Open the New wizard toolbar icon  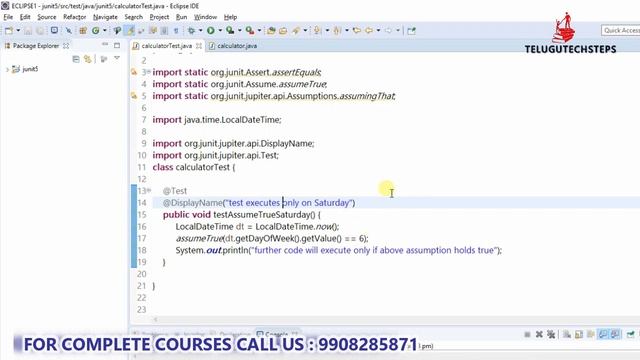[8, 30]
